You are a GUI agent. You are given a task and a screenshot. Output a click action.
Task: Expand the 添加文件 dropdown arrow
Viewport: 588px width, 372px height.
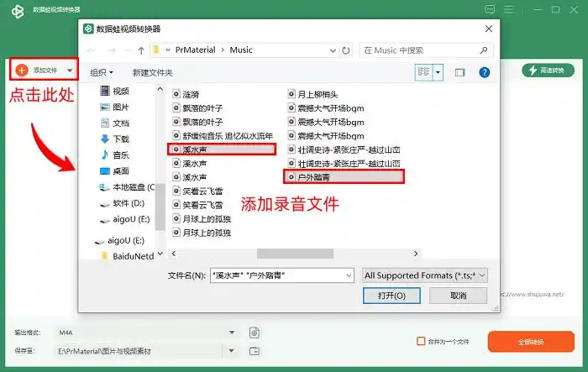70,70
